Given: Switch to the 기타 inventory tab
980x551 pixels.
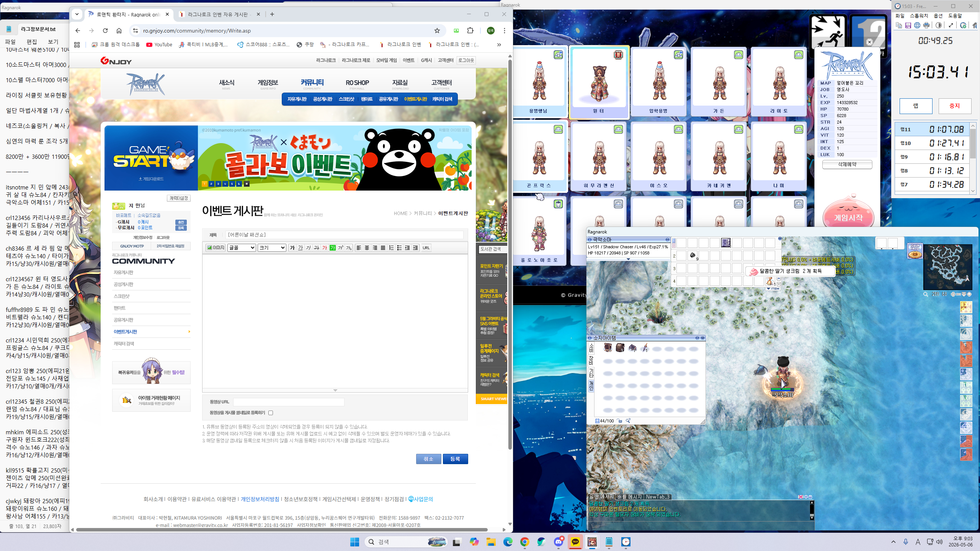Looking at the screenshot, I should [591, 373].
